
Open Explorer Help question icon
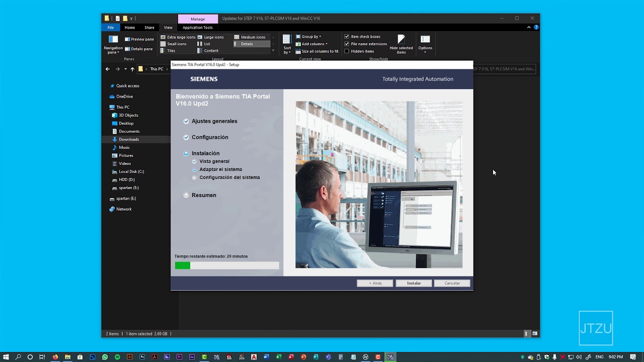(536, 28)
